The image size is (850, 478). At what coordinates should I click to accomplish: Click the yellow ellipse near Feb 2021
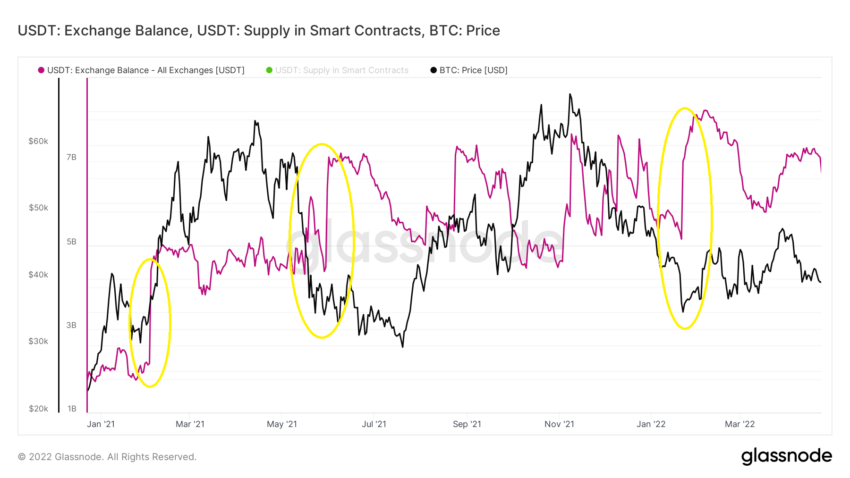150,323
